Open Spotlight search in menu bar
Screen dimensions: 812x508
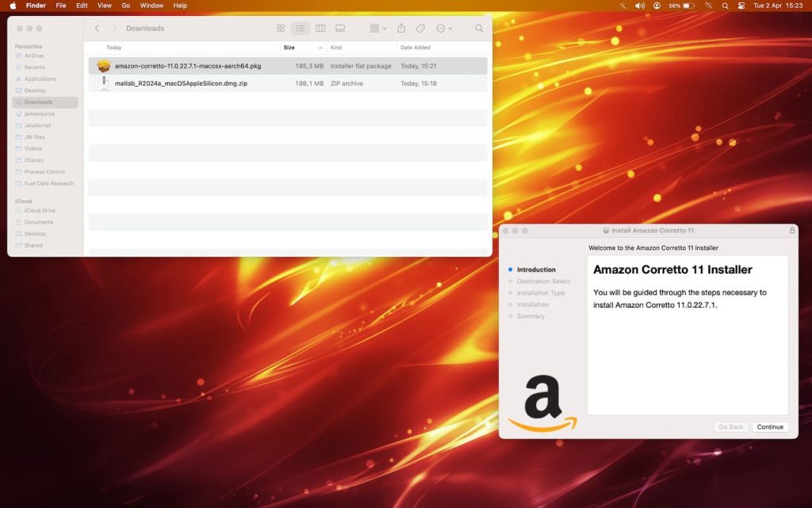coord(725,6)
